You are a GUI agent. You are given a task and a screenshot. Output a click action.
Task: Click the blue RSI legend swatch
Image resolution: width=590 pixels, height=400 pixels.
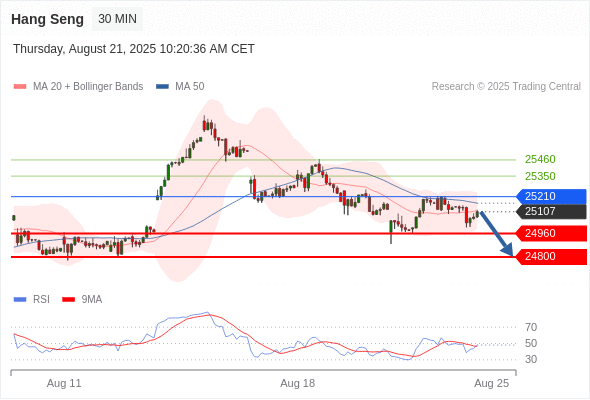(x=20, y=300)
